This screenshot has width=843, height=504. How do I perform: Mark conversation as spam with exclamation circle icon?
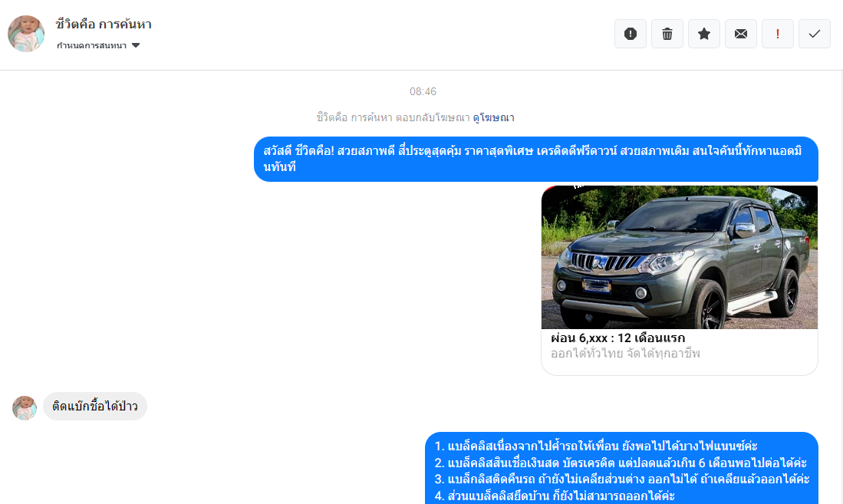[x=630, y=34]
